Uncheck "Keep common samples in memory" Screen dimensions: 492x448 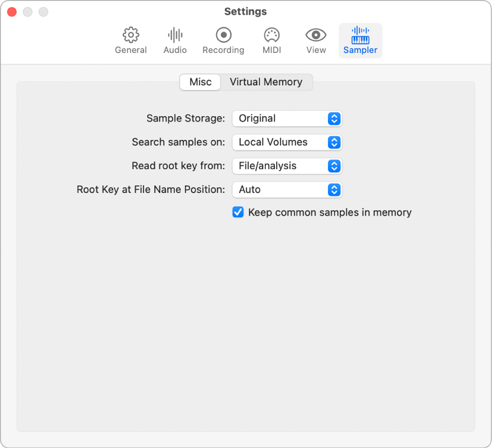(x=238, y=212)
